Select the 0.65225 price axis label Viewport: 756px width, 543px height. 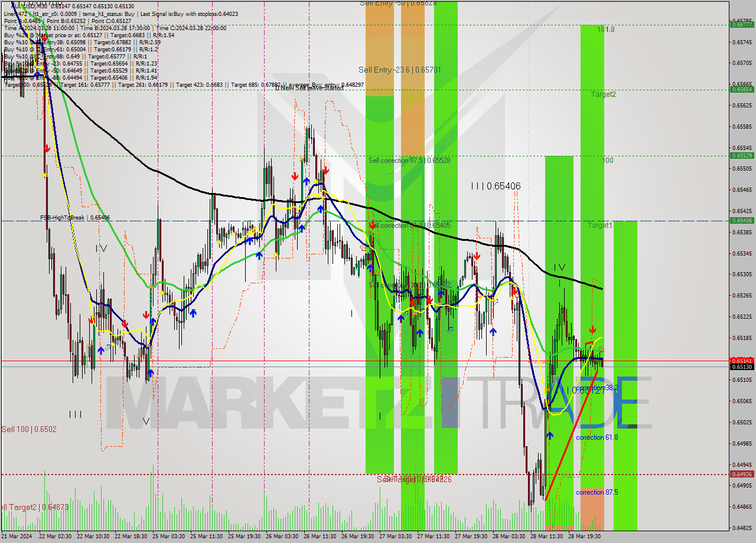(x=742, y=317)
